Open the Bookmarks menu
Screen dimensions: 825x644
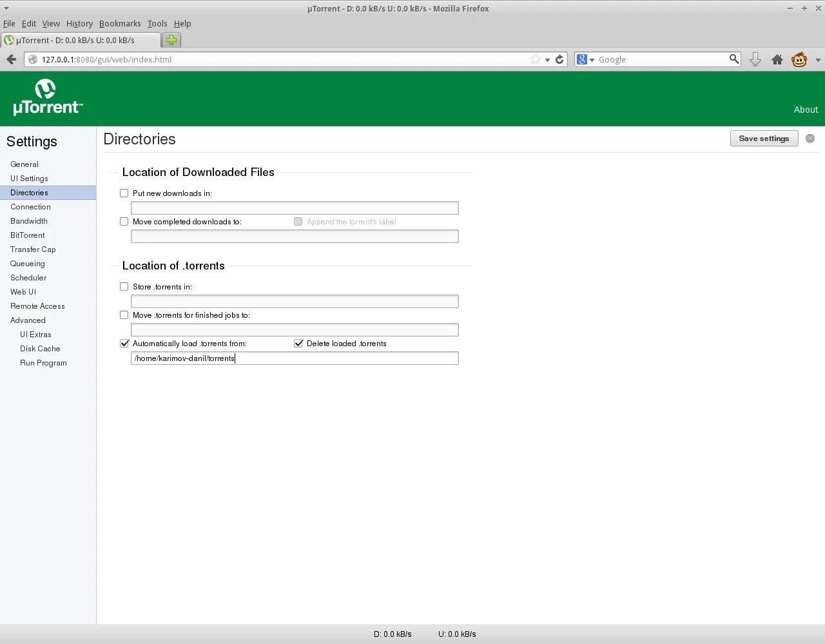click(x=120, y=23)
